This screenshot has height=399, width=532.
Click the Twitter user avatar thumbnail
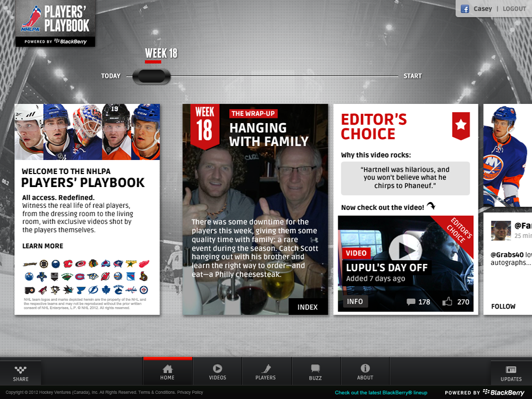(x=501, y=230)
